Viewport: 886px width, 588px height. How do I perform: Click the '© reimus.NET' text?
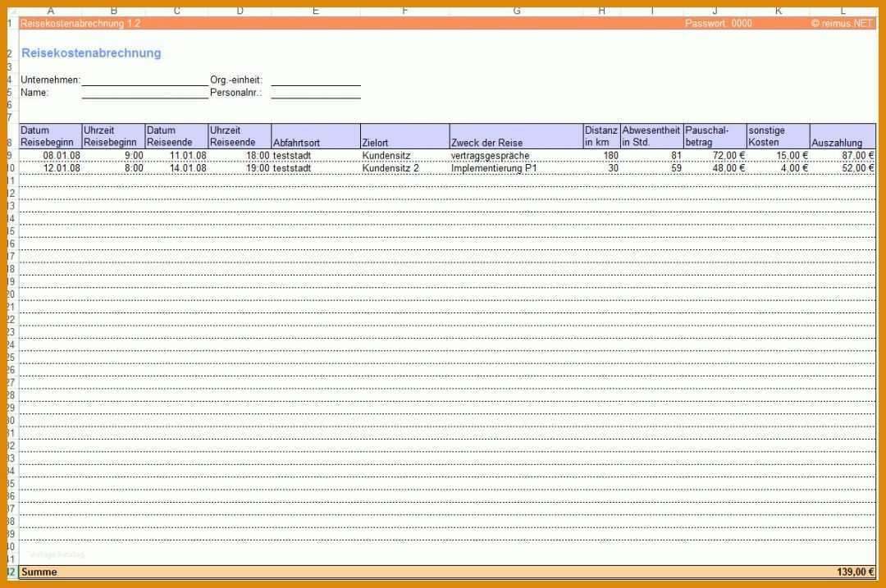pos(842,23)
